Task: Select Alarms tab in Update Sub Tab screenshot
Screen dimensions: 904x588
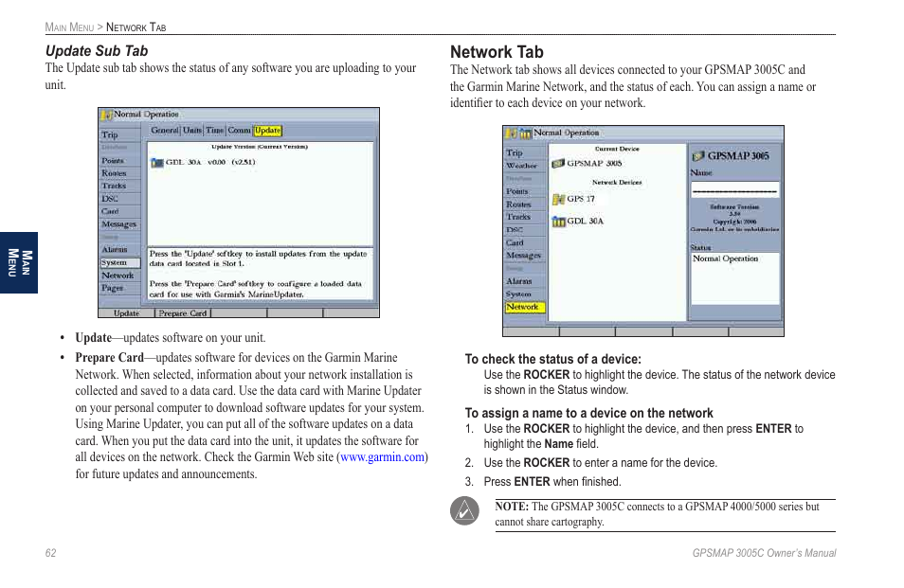Action: click(120, 250)
